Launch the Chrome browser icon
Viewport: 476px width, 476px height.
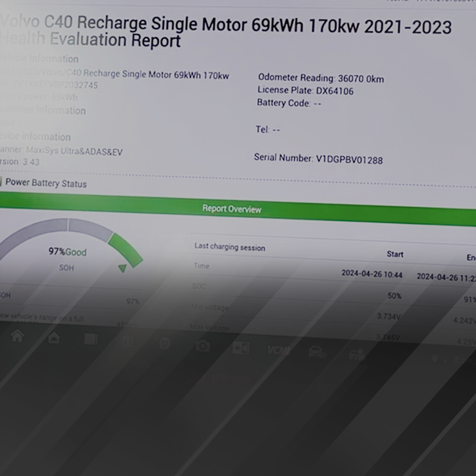coord(165,344)
